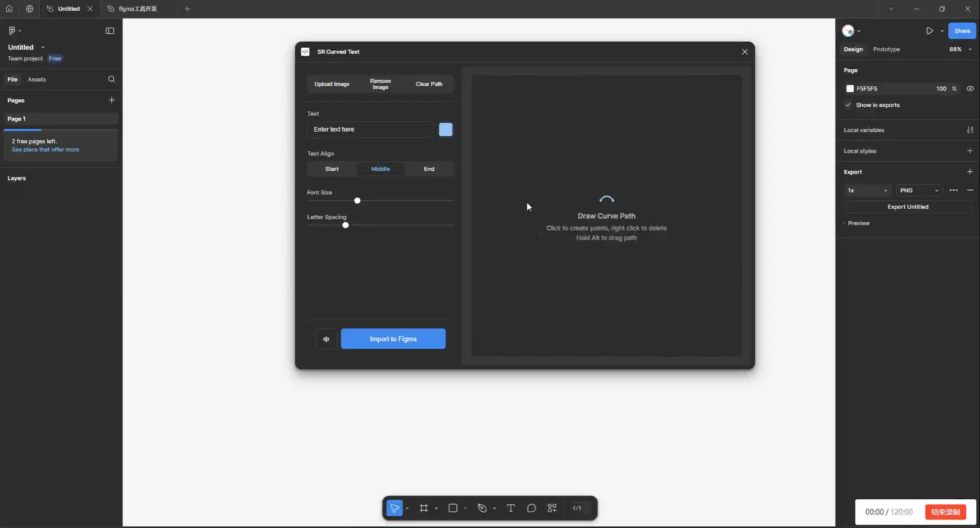Click the Share button
The height and width of the screenshot is (528, 980).
coord(962,31)
